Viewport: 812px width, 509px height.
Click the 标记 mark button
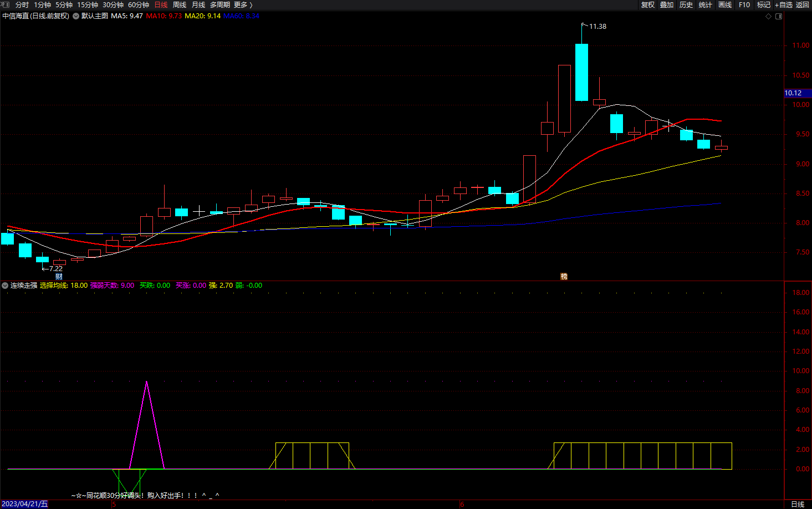764,4
